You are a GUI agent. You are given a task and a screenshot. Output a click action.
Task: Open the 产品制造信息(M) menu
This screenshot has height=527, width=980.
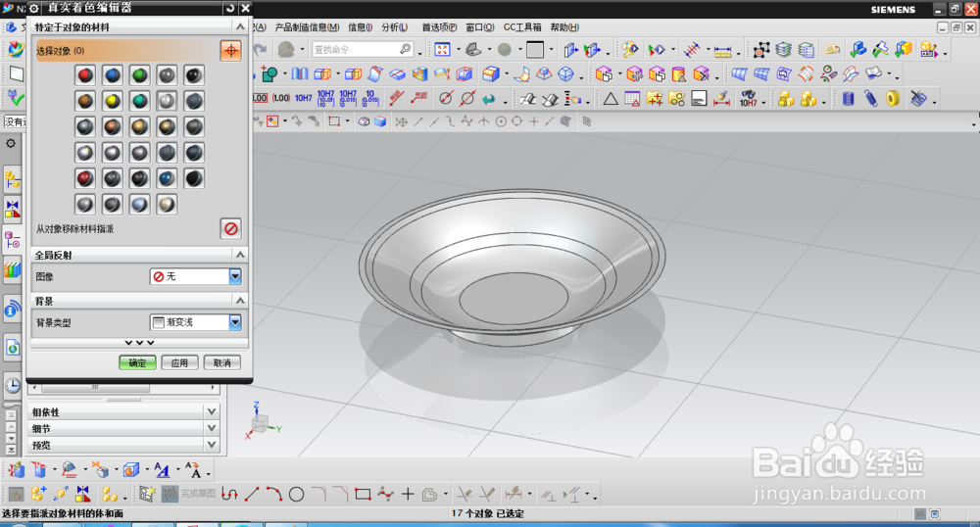(x=307, y=27)
